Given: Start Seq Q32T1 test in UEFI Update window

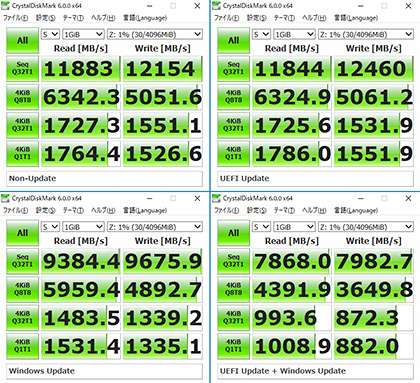Looking at the screenshot, I should (233, 69).
